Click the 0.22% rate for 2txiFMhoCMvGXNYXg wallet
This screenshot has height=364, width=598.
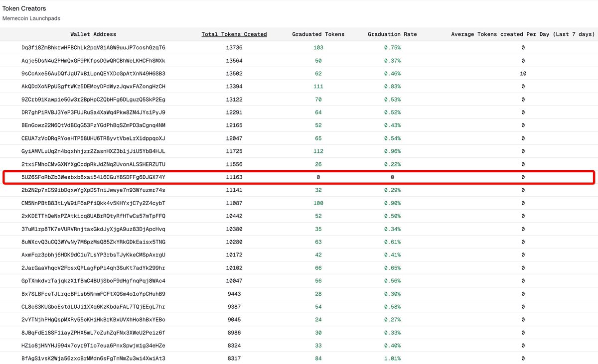[392, 164]
